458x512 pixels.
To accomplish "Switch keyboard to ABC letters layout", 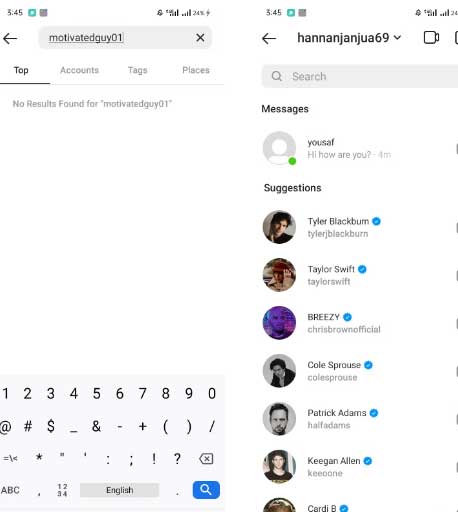I will point(10,490).
